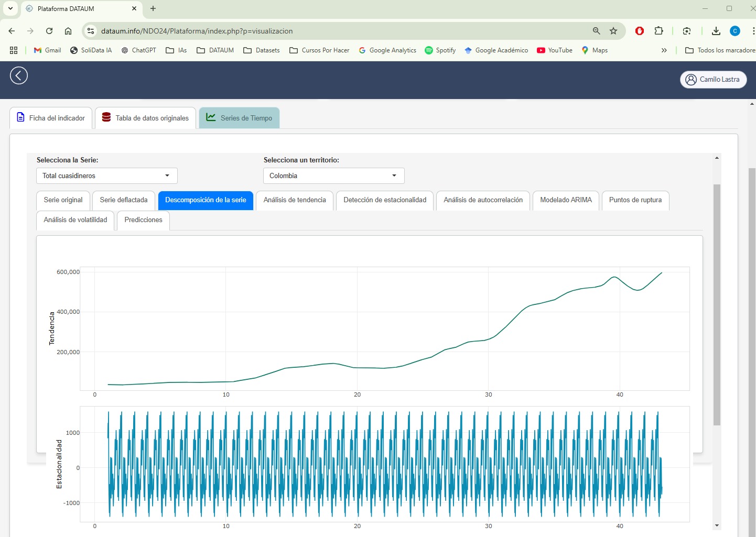Viewport: 756px width, 537px height.
Task: Click the browser reload icon
Action: click(x=49, y=31)
